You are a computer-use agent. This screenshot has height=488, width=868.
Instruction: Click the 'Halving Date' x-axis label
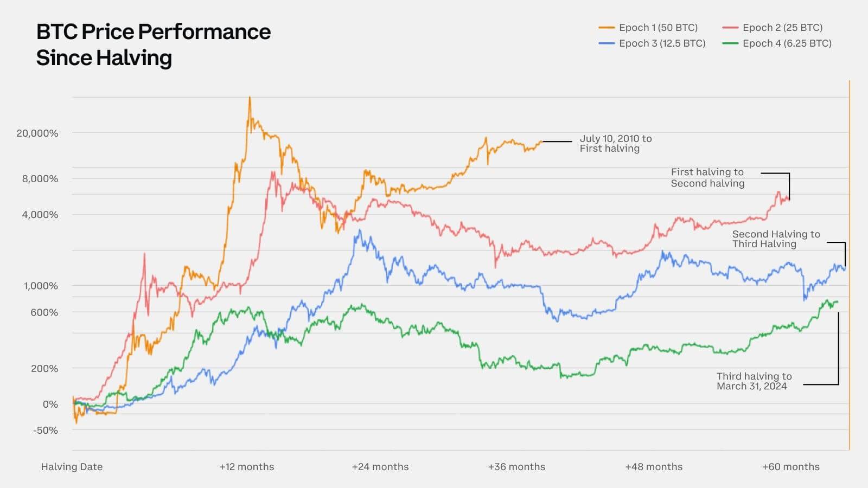[x=72, y=467]
